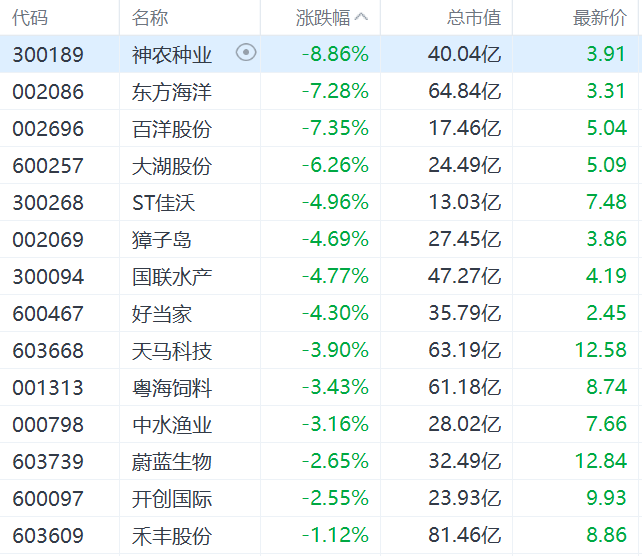Click the -4.69% change value

[x=335, y=239]
